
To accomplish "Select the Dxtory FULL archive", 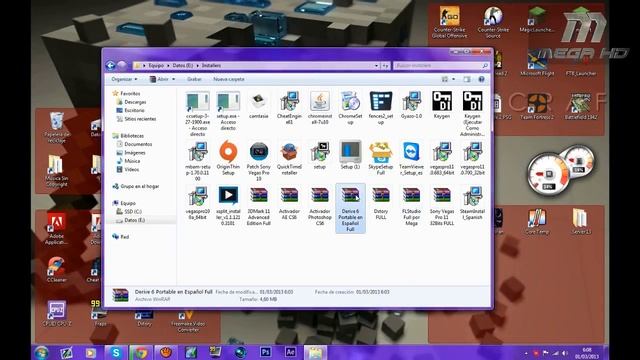I will click(x=381, y=203).
